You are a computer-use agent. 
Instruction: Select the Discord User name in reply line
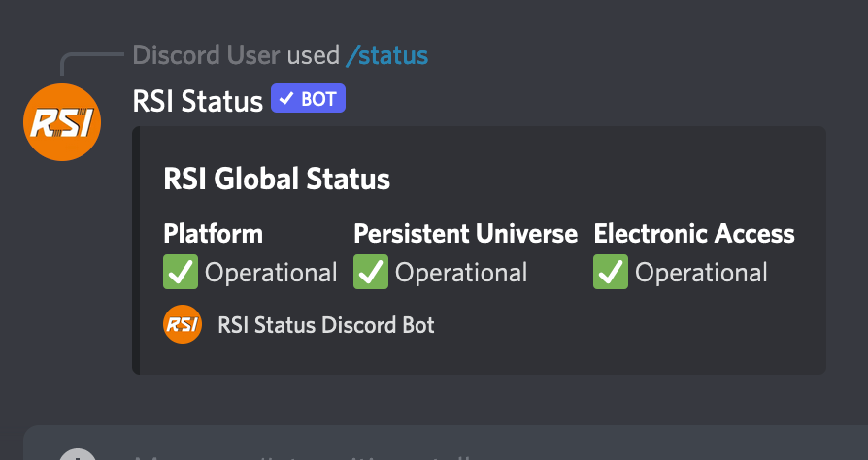coord(206,55)
